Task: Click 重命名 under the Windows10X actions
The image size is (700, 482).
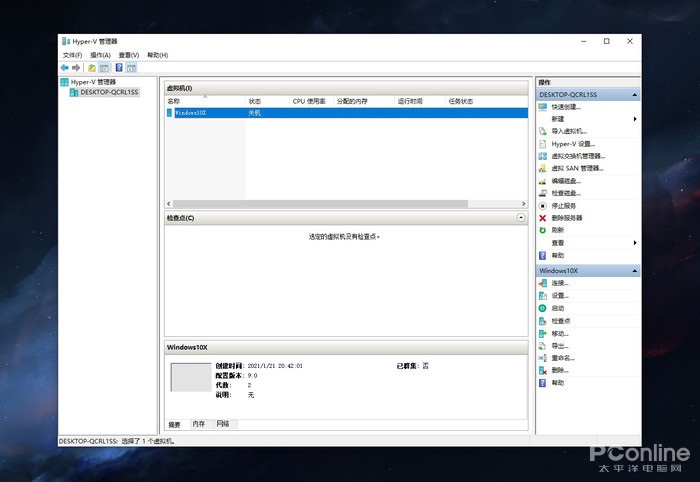Action: click(563, 358)
